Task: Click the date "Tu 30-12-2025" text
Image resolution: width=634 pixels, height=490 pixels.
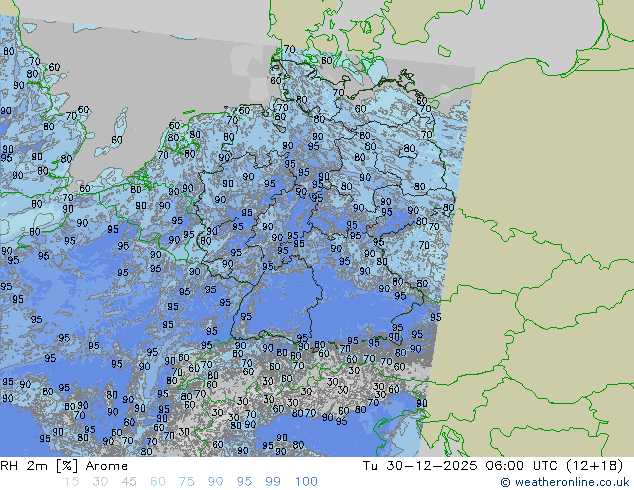Action: (x=420, y=466)
